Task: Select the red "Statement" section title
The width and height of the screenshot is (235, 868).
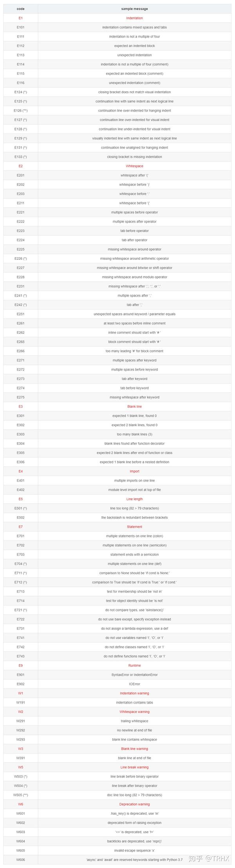Action: (x=134, y=527)
